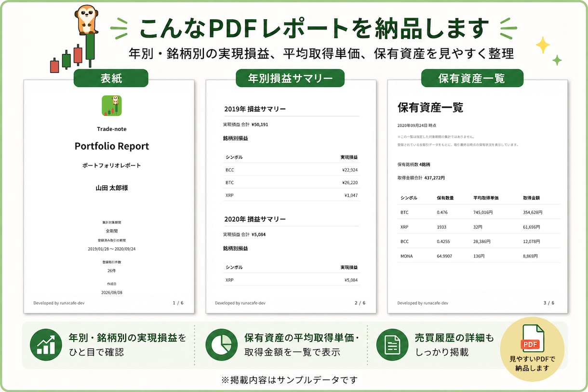Image resolution: width=588 pixels, height=392 pixels.
Task: Select the 保有資産一覧 green pill label
Action: click(x=472, y=79)
